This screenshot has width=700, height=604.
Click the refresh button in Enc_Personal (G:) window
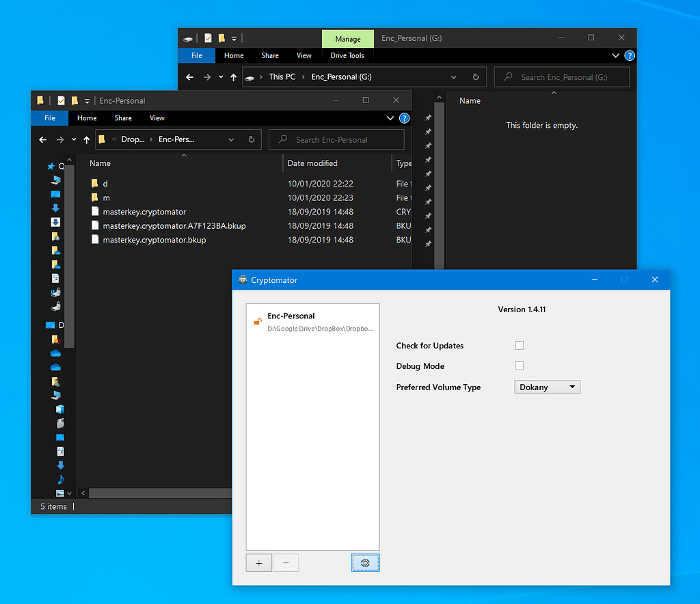(476, 77)
